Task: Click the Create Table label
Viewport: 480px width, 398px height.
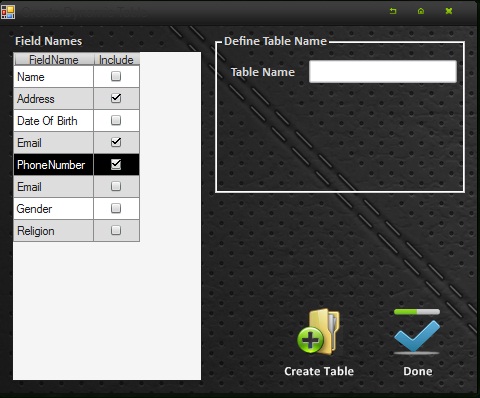Action: 319,371
